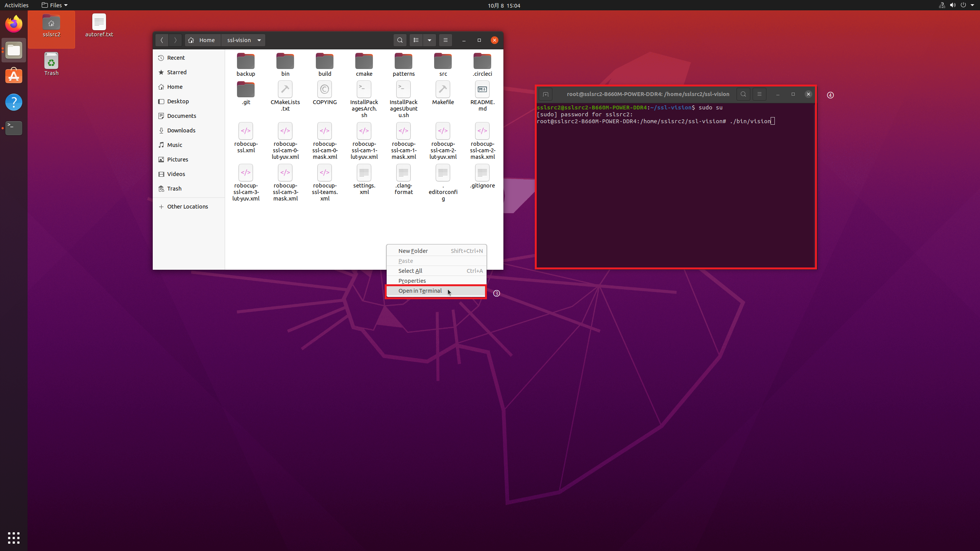Choose Open in Terminal menu entry

point(436,291)
